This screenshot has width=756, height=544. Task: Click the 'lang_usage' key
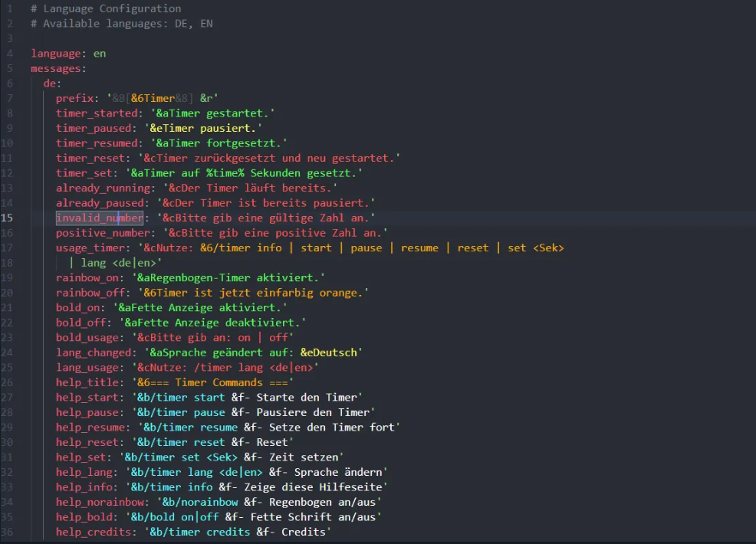coord(87,367)
